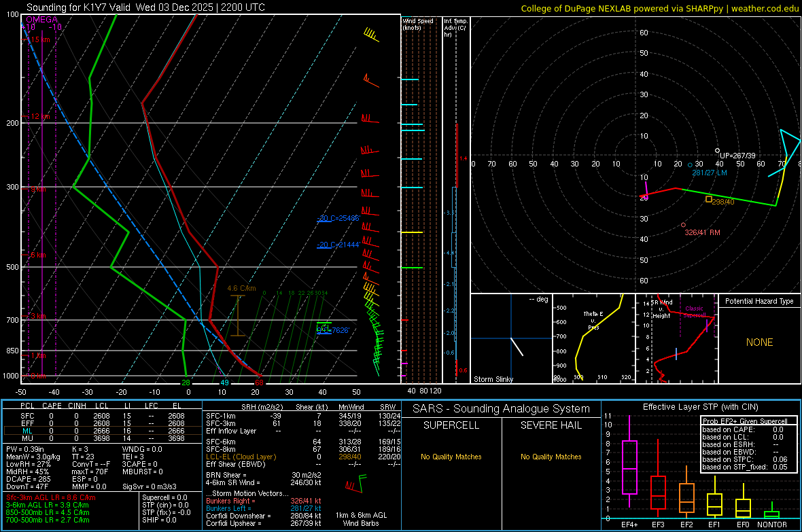The height and width of the screenshot is (532, 802).
Task: Click the LCL-EL (Cloud Layer) row
Action: pyautogui.click(x=303, y=457)
